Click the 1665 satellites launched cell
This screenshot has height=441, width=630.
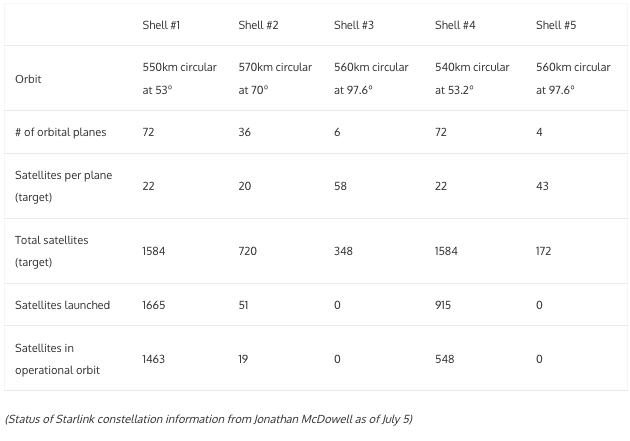(155, 305)
